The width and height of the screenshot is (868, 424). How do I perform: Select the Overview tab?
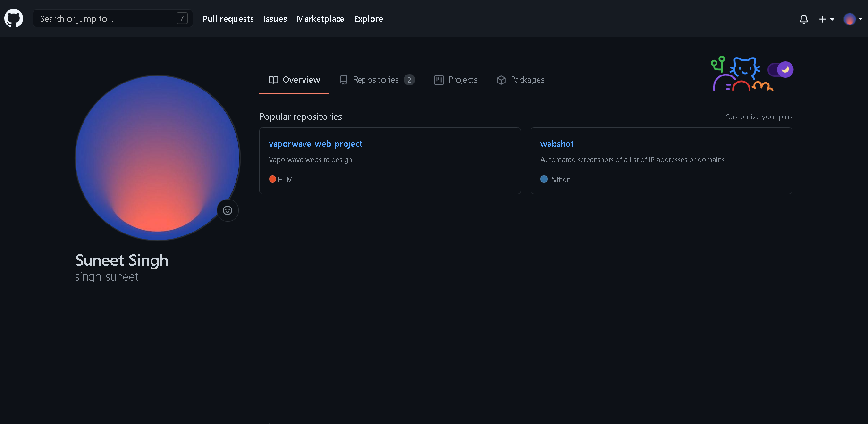294,80
